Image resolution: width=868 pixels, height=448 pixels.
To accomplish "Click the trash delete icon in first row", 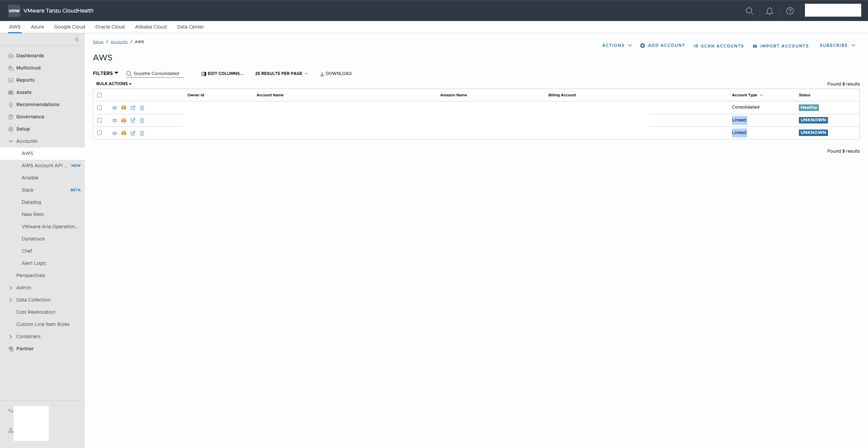I will 142,108.
